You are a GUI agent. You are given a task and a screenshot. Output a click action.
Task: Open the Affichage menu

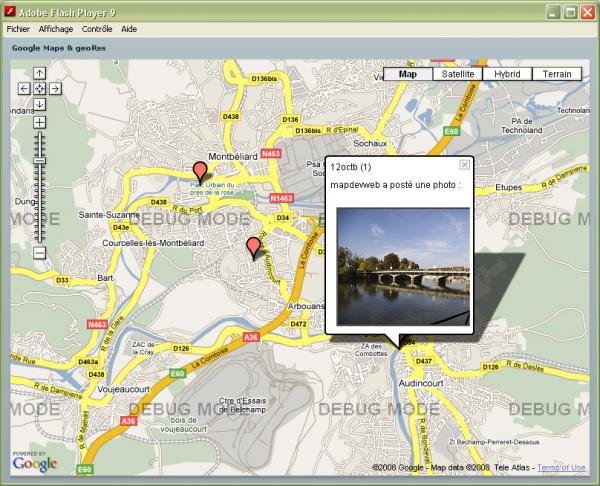click(56, 29)
